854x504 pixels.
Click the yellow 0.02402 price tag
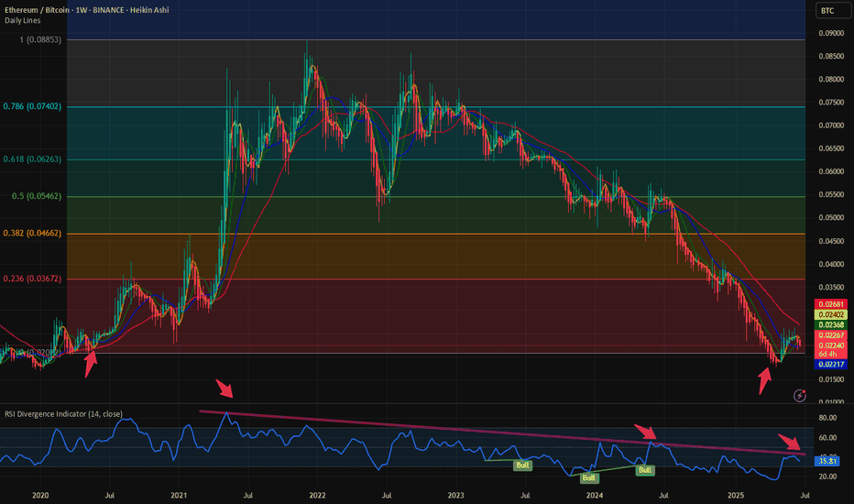[x=830, y=314]
